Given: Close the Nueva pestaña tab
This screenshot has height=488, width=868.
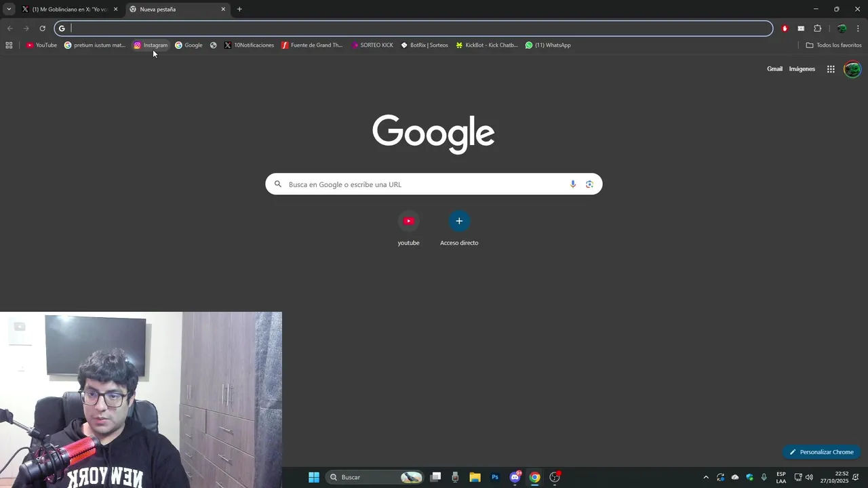Looking at the screenshot, I should point(223,9).
